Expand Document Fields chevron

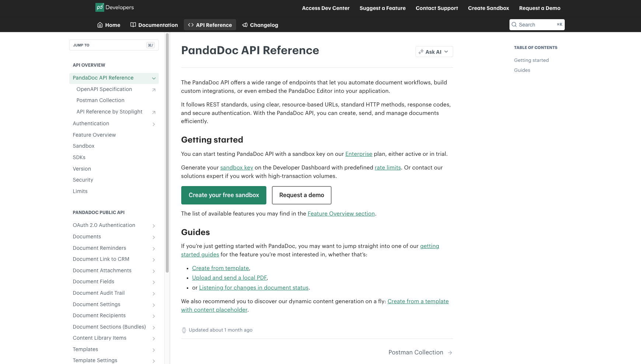point(154,282)
